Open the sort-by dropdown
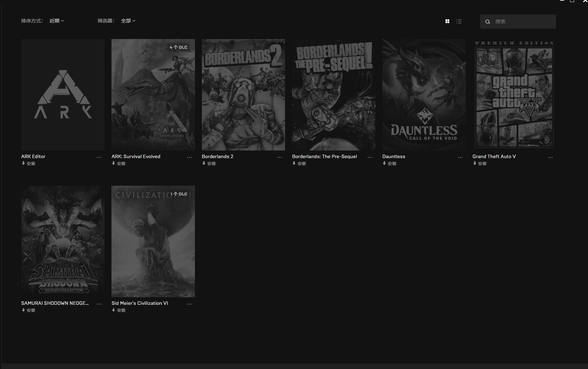The image size is (588, 369). 57,21
